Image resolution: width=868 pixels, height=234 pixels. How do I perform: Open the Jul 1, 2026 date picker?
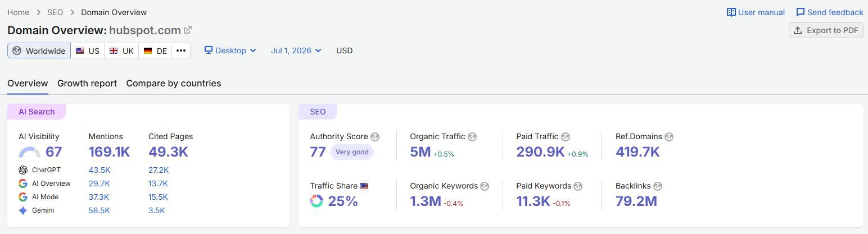(296, 51)
